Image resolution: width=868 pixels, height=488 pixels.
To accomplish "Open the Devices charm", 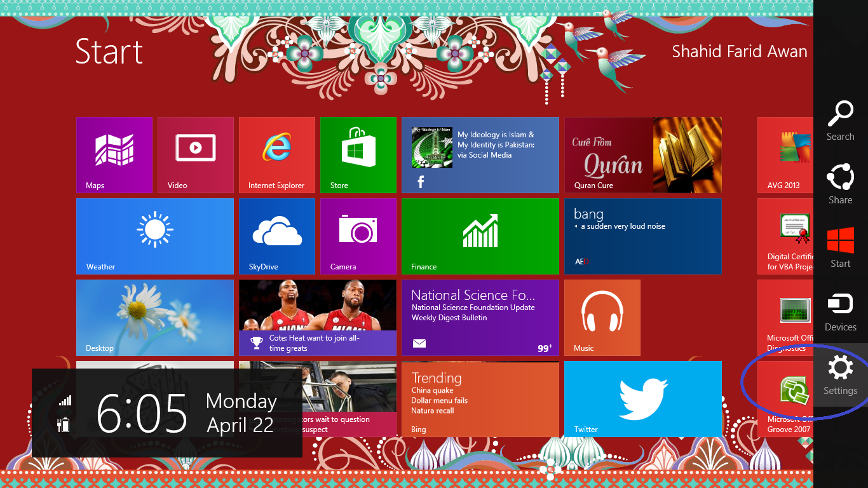I will (840, 310).
